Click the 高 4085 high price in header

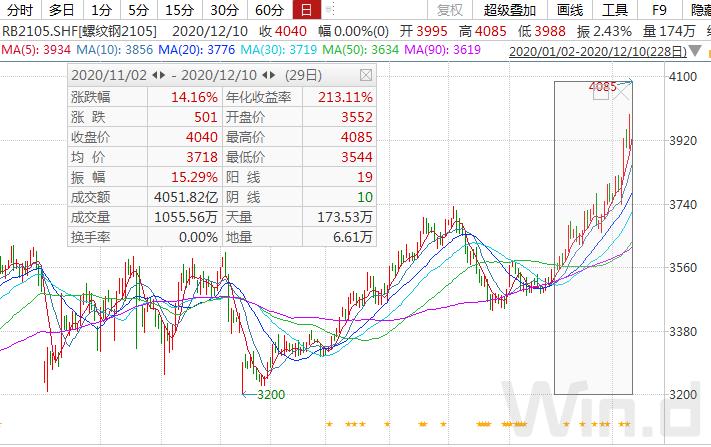pos(482,31)
